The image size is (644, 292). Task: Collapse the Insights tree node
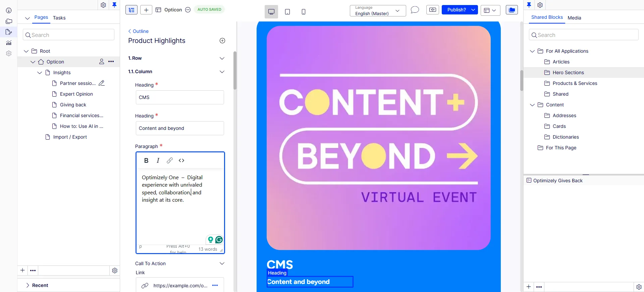[x=40, y=72]
